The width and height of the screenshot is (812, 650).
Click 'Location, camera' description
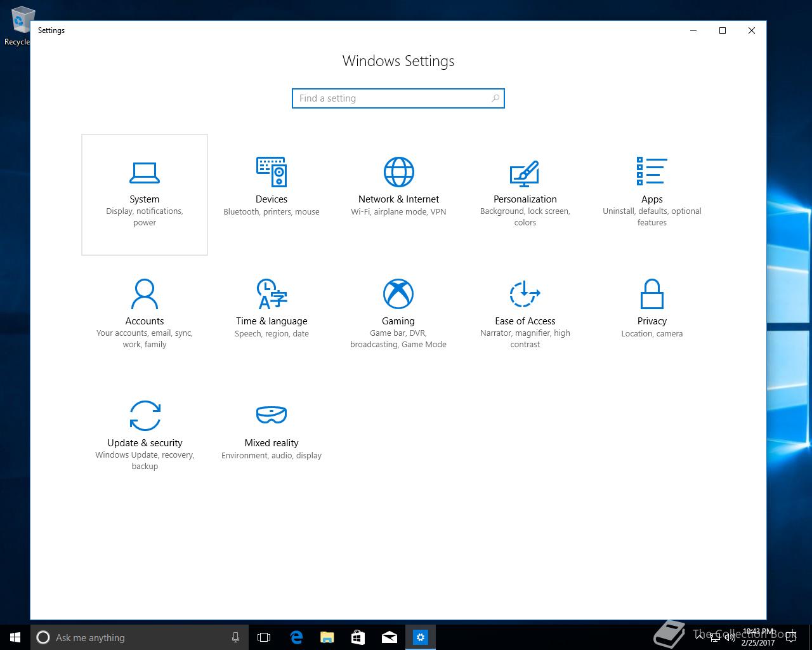click(x=652, y=334)
